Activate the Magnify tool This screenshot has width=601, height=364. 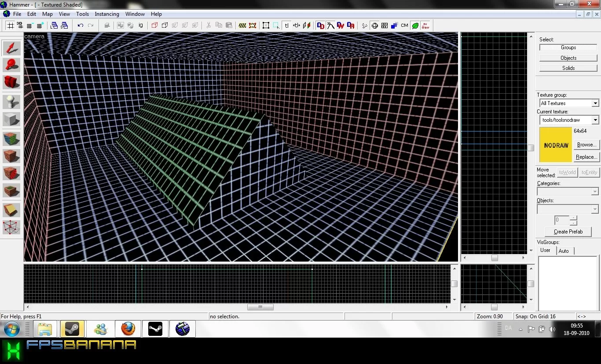click(x=11, y=65)
